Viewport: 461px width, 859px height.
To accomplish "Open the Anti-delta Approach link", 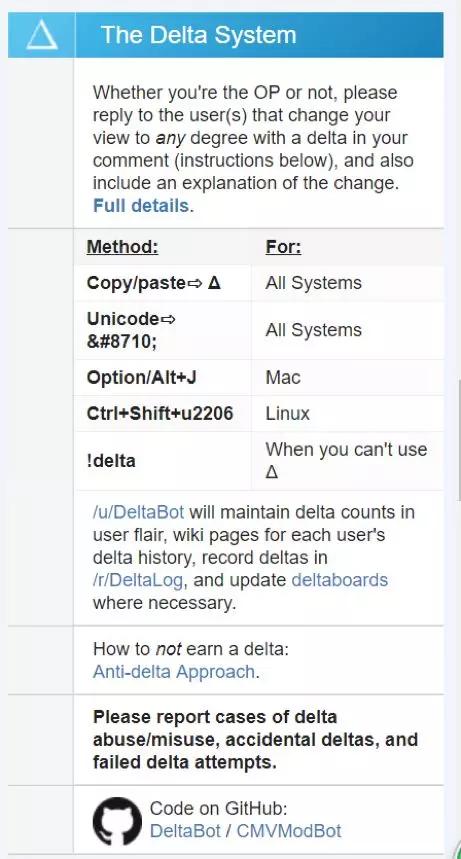I will pos(174,672).
